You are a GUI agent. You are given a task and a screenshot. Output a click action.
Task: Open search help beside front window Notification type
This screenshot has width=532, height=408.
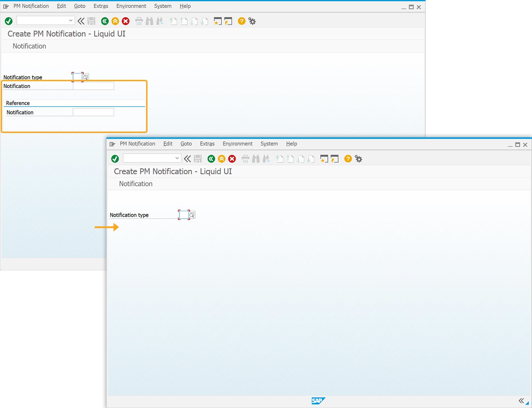coord(192,215)
